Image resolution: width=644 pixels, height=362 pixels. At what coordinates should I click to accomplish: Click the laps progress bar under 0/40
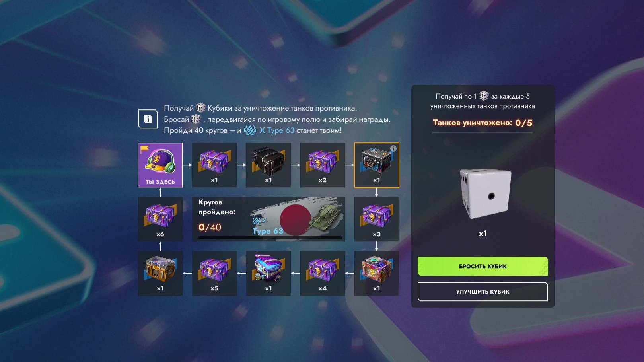pyautogui.click(x=270, y=238)
